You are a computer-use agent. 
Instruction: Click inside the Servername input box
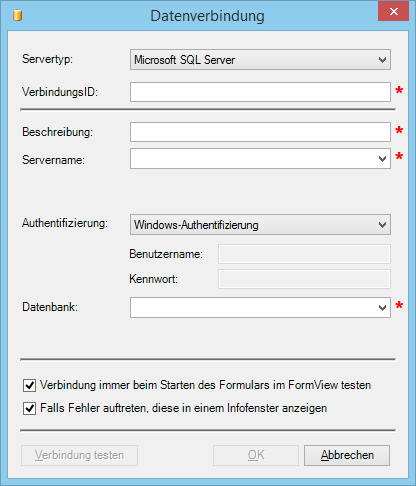253,159
